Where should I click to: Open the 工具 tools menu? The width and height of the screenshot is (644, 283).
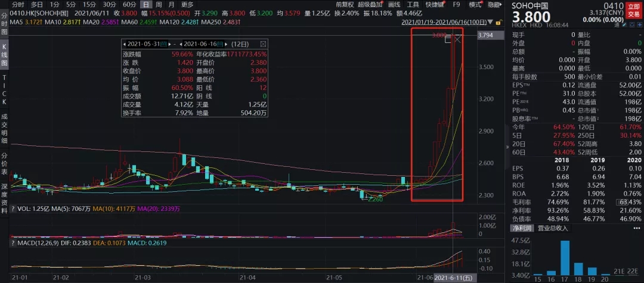pos(413,5)
